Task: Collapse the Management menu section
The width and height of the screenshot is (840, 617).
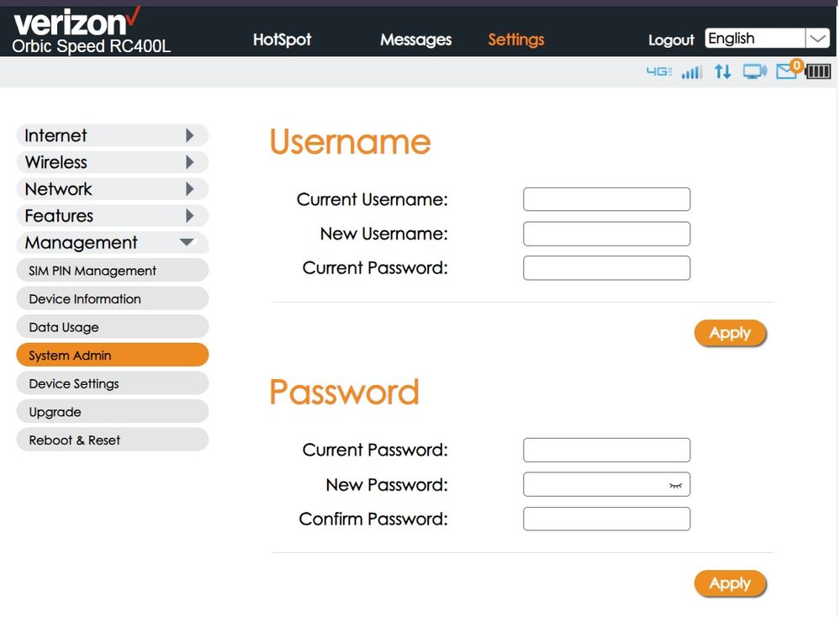Action: pos(112,243)
